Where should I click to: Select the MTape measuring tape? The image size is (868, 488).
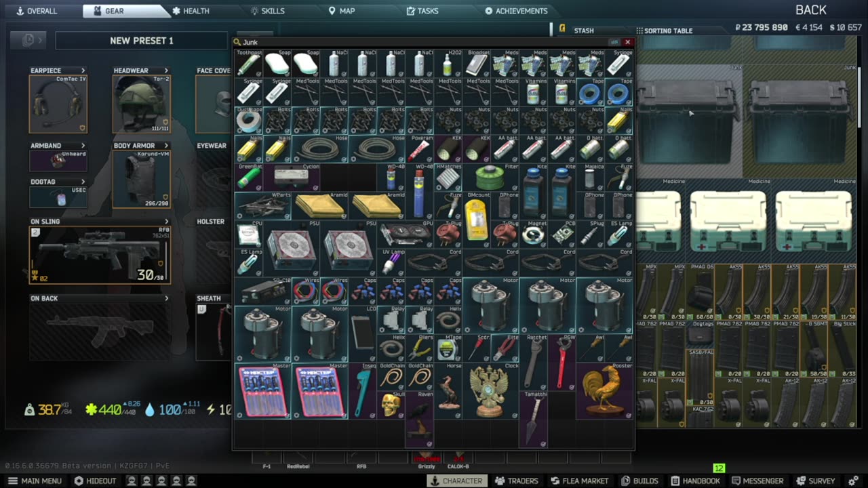point(448,348)
